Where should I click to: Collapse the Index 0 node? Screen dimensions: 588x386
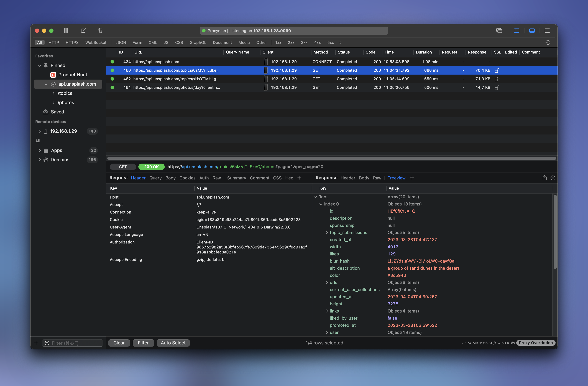[321, 204]
